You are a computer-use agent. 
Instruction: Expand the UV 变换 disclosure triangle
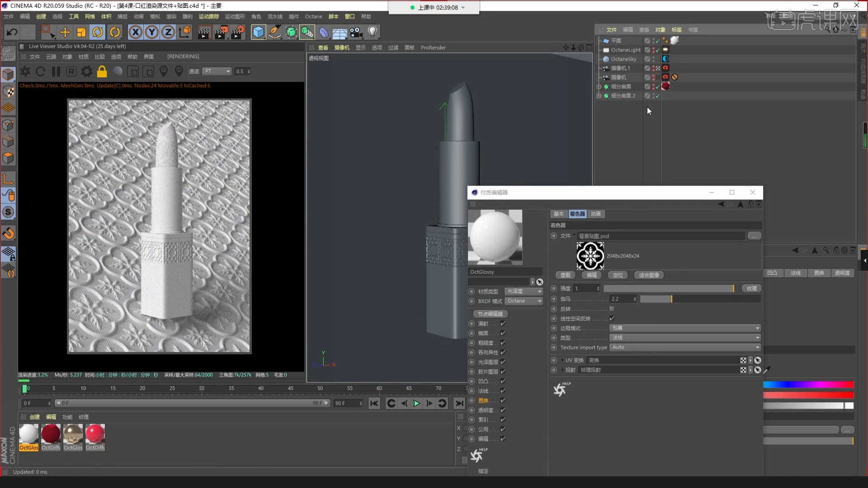click(562, 361)
